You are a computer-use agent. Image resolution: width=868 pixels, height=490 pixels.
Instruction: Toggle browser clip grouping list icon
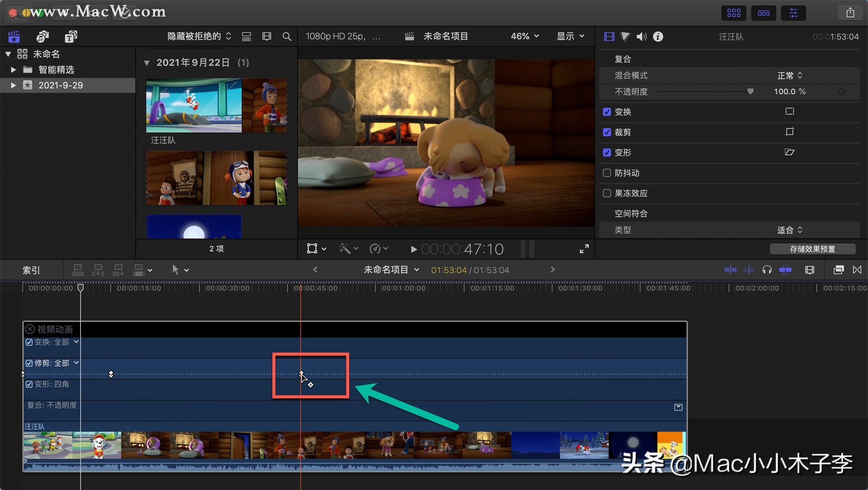(x=246, y=37)
